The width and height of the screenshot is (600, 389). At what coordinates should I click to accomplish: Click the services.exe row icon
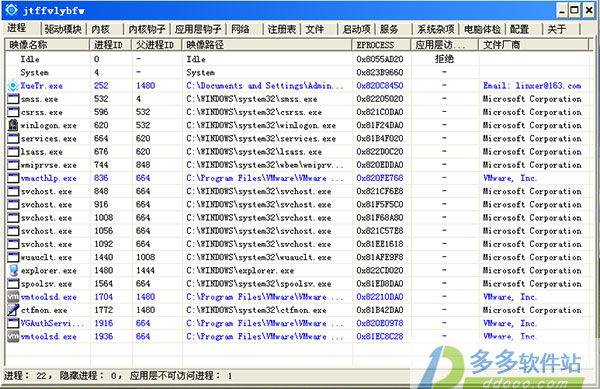coord(13,138)
